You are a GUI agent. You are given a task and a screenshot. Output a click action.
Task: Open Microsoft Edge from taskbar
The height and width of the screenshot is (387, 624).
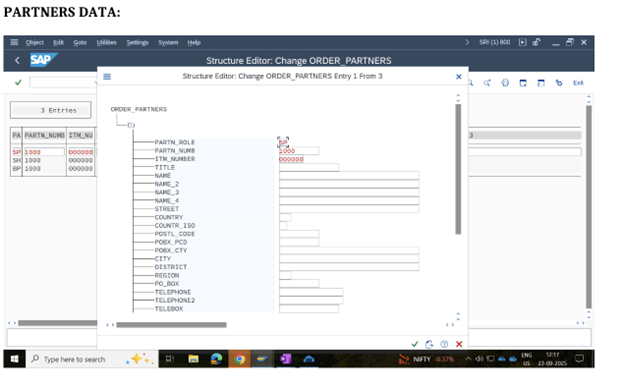(216, 359)
